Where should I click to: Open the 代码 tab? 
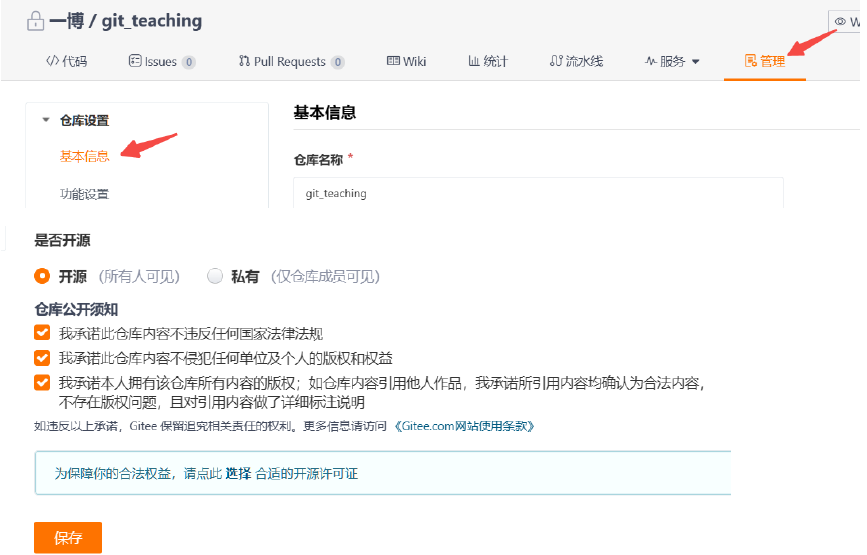point(66,61)
